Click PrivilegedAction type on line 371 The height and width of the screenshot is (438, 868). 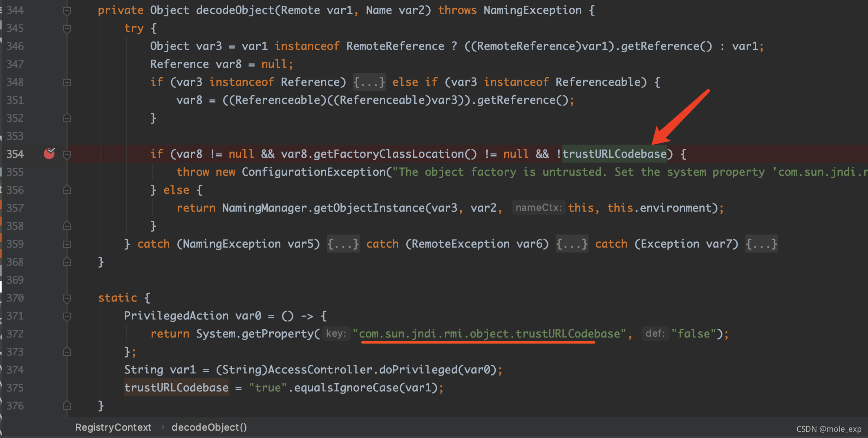point(176,316)
